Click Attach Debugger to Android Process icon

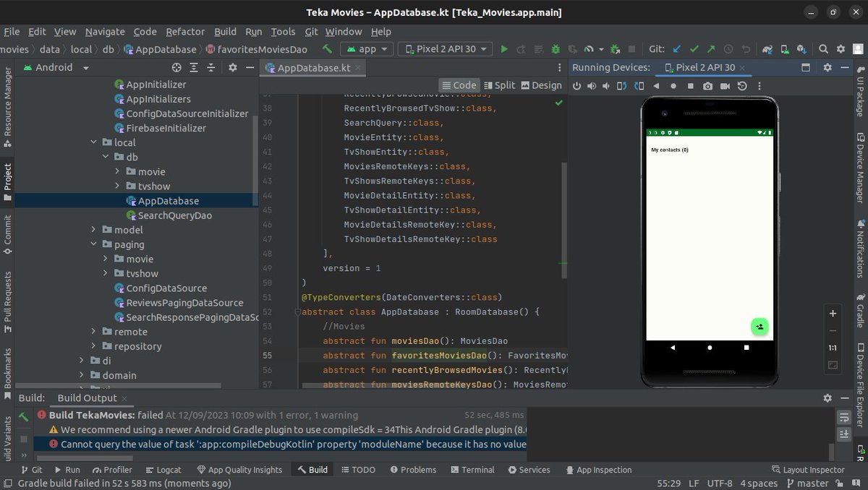pyautogui.click(x=615, y=49)
